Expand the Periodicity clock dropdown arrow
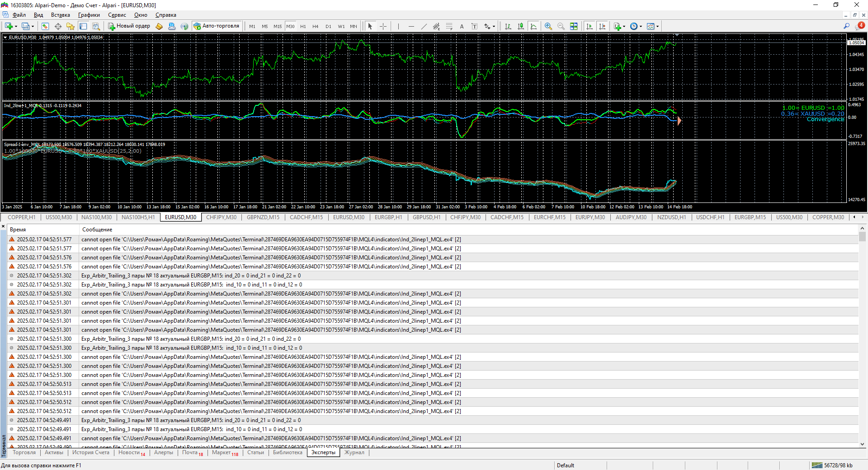The image size is (868, 470). point(641,27)
